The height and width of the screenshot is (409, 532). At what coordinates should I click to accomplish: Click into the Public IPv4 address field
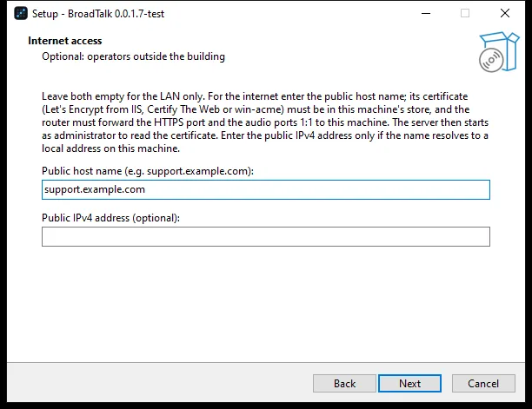[x=266, y=236]
